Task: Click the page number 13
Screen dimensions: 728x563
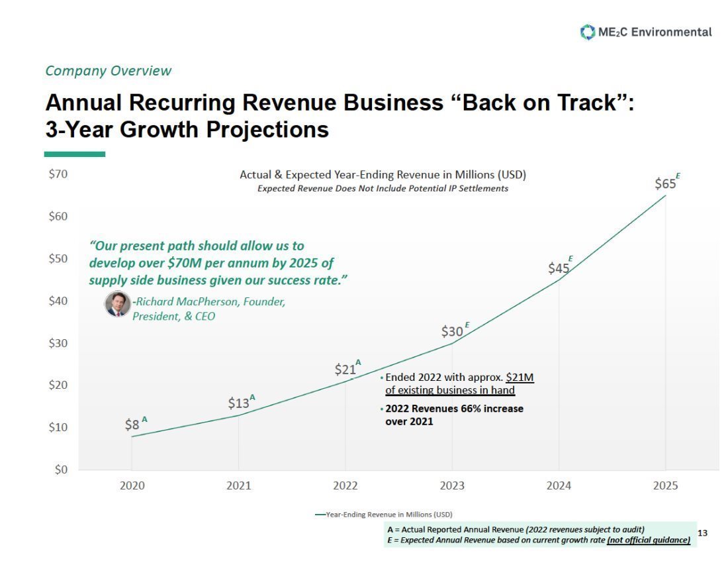Action: (702, 533)
